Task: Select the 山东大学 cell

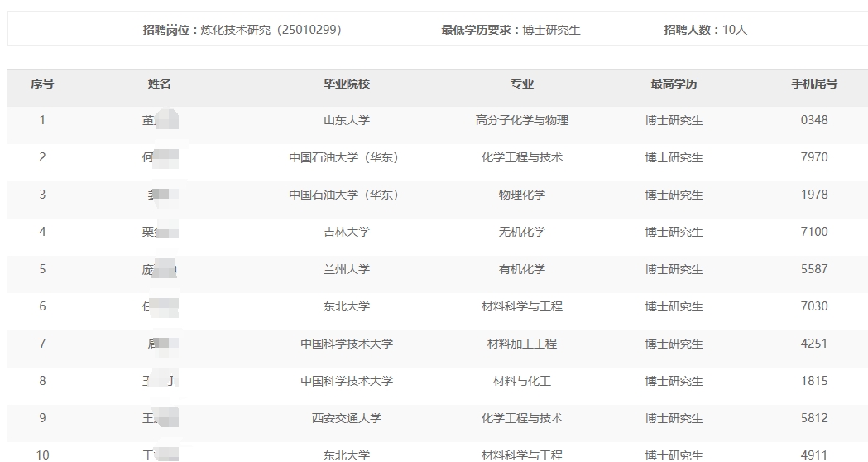Action: coord(347,120)
